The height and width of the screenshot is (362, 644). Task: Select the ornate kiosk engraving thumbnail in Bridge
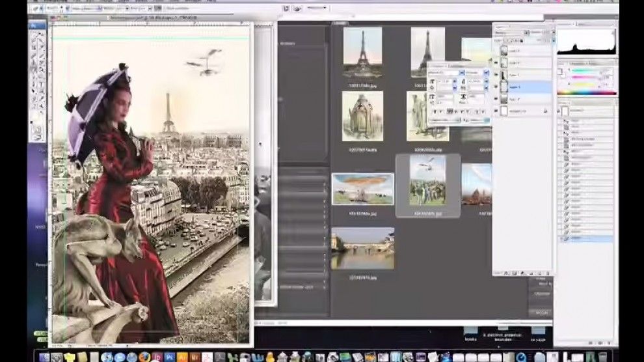pyautogui.click(x=362, y=117)
